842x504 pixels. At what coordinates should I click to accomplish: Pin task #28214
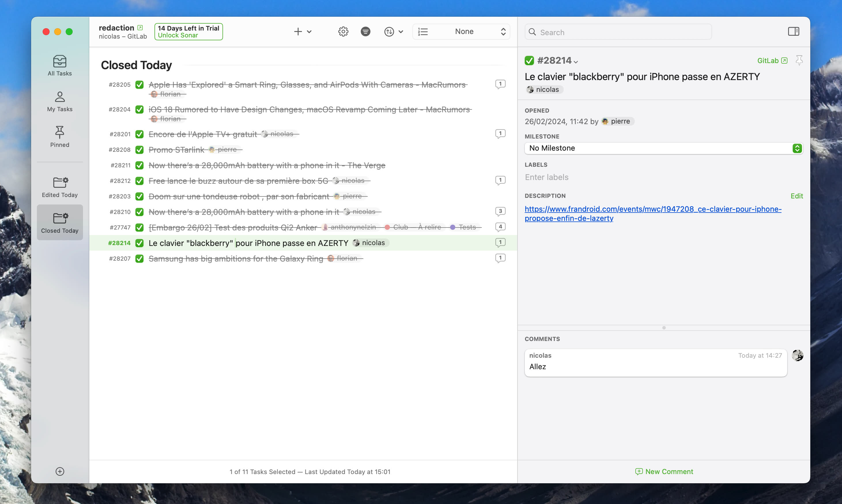tap(799, 60)
